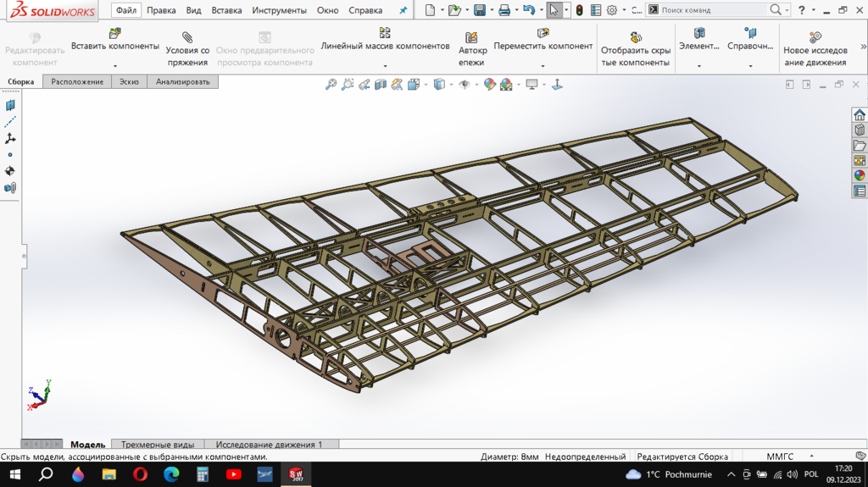The image size is (868, 487).
Task: Toggle the Hide/Show Items eye icon
Action: [x=464, y=85]
